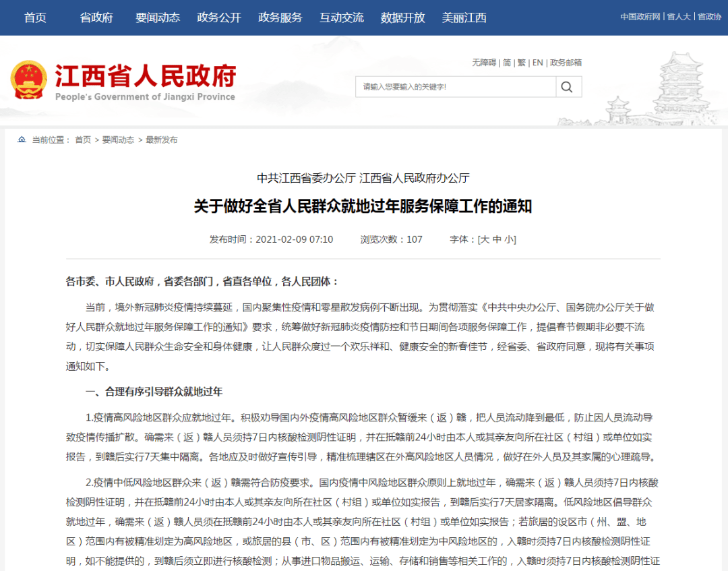Switch to traditional Chinese 繁

(522, 63)
